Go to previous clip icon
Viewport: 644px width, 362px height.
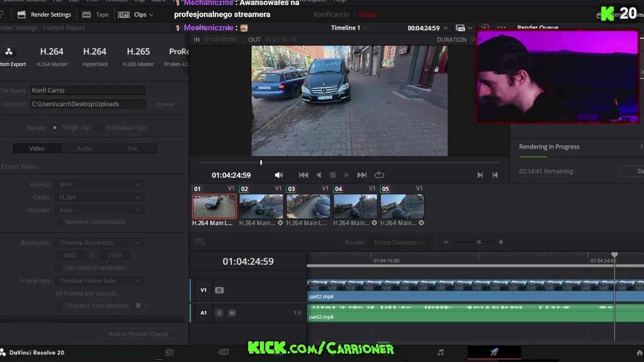point(495,175)
